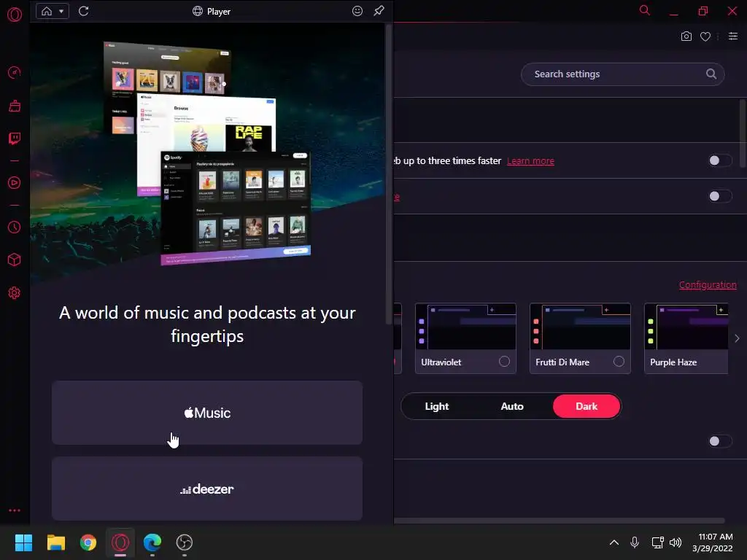Open GX Cleaner in the sidebar
The image size is (747, 560).
point(15,106)
